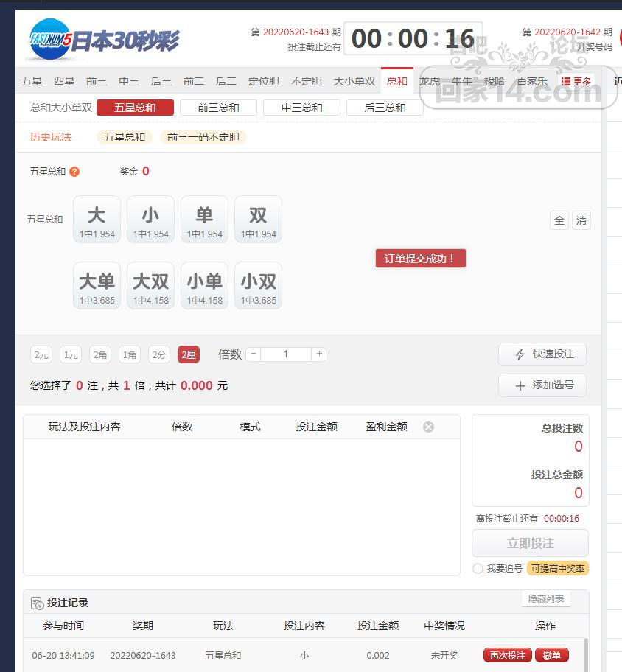Collapse records with 隐藏列表
Image resolution: width=622 pixels, height=672 pixels.
(545, 599)
